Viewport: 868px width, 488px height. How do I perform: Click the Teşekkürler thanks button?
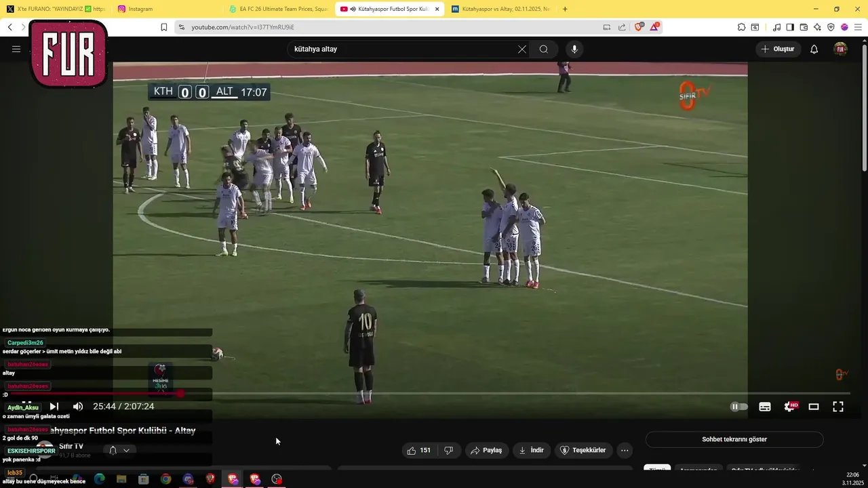click(x=583, y=450)
